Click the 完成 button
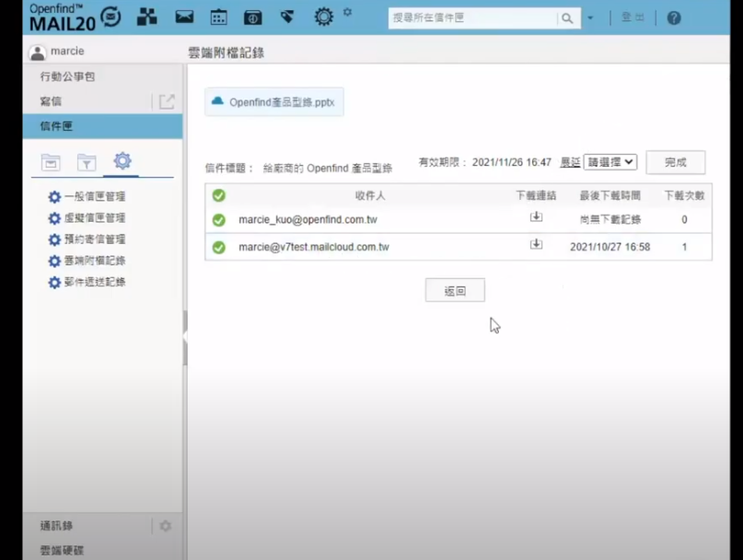Image resolution: width=743 pixels, height=560 pixels. coord(674,162)
